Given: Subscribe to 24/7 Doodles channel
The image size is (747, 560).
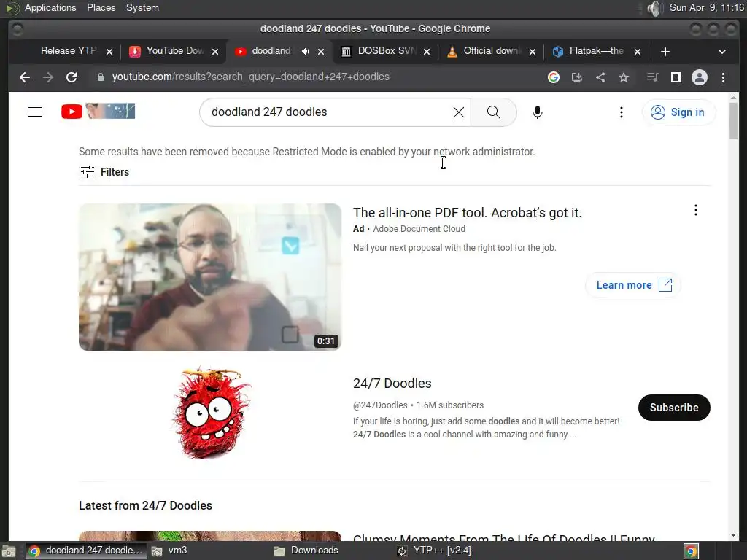Looking at the screenshot, I should coord(674,408).
